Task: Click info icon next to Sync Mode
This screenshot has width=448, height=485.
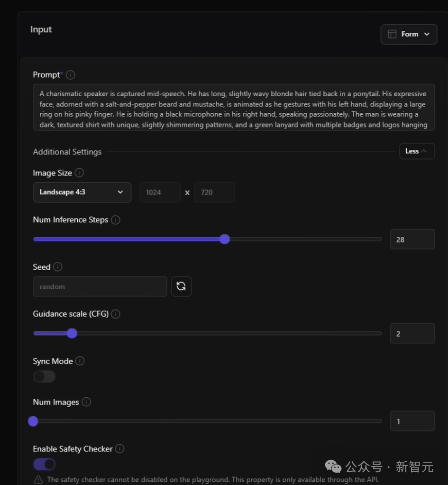Action: (80, 361)
